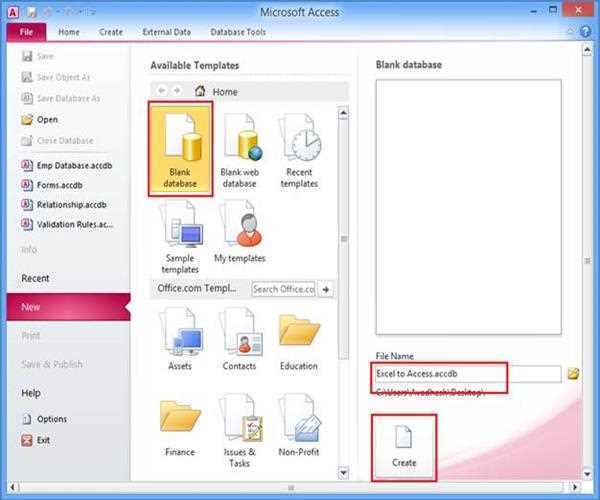
Task: Switch to the Create ribbon tab
Action: pos(111,32)
